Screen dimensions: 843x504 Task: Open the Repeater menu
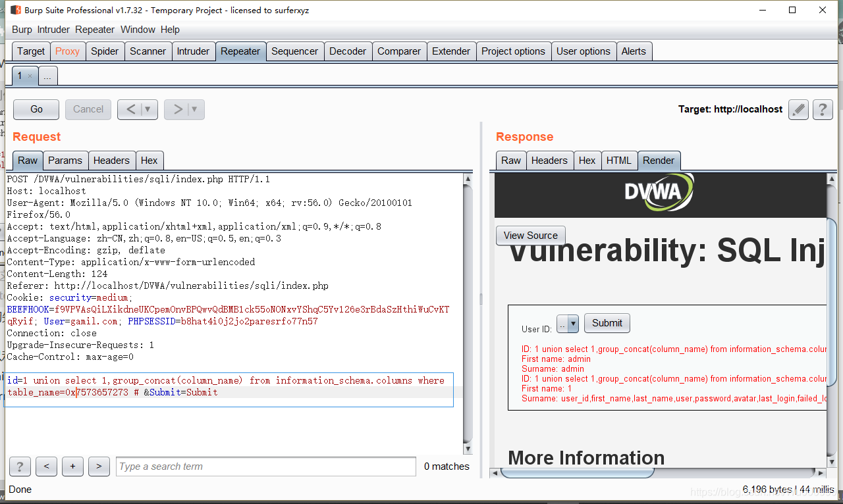(x=95, y=30)
